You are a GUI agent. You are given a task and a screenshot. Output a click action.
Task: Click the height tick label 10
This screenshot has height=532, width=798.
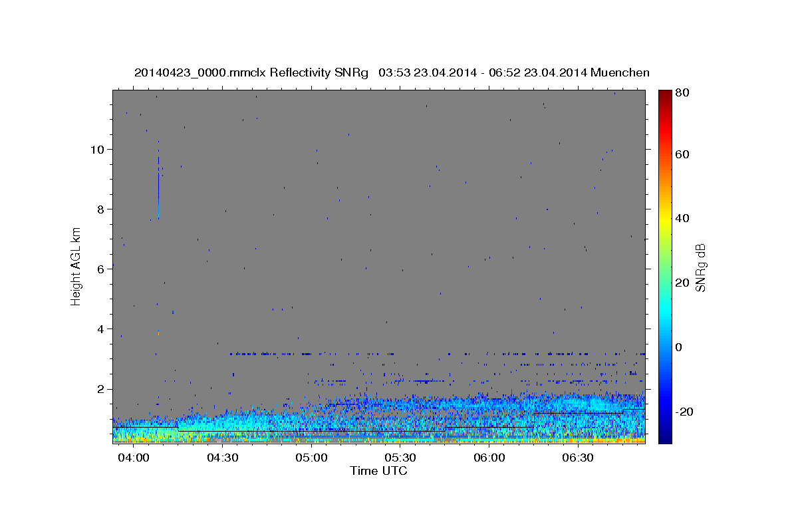[x=98, y=149]
